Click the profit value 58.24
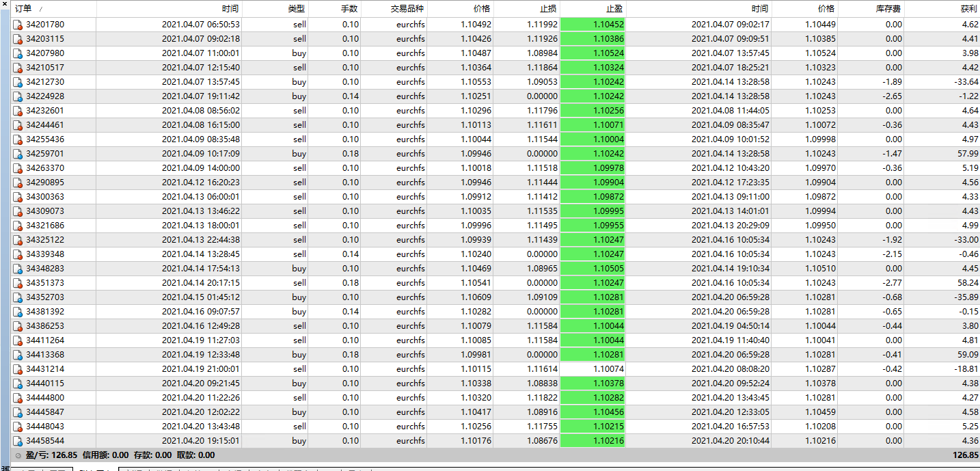Image resolution: width=980 pixels, height=471 pixels. pyautogui.click(x=967, y=283)
